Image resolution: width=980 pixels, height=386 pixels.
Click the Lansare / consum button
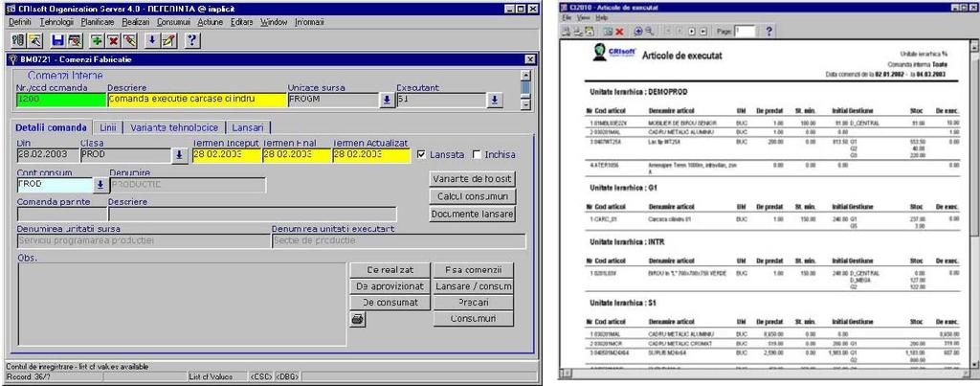[x=473, y=286]
